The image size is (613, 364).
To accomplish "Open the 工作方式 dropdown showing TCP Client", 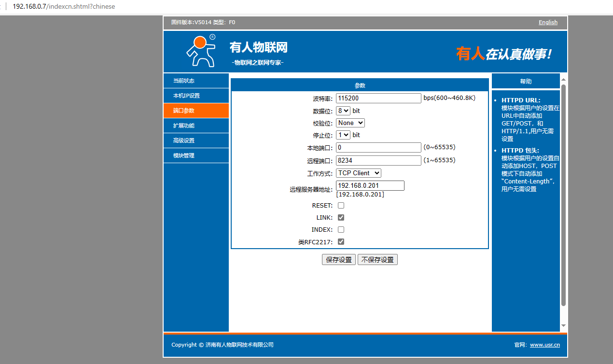I will click(x=359, y=173).
